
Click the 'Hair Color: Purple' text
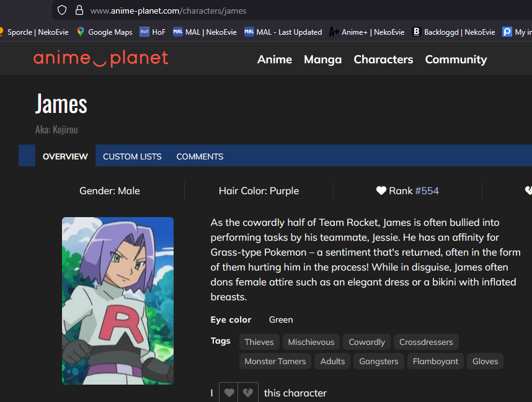259,191
